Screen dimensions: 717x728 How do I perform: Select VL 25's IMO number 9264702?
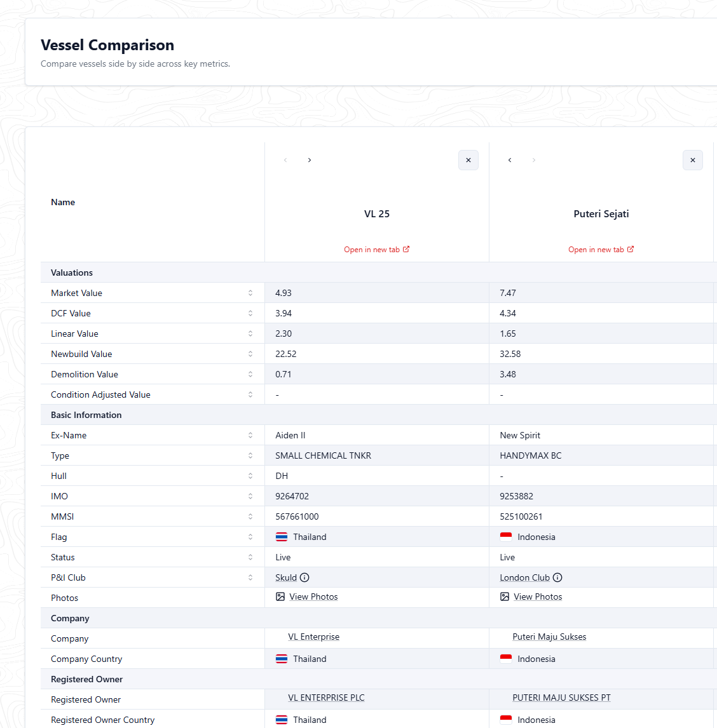coord(292,496)
